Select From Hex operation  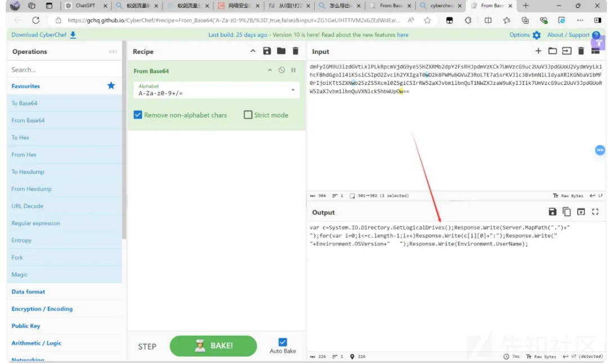click(x=64, y=154)
